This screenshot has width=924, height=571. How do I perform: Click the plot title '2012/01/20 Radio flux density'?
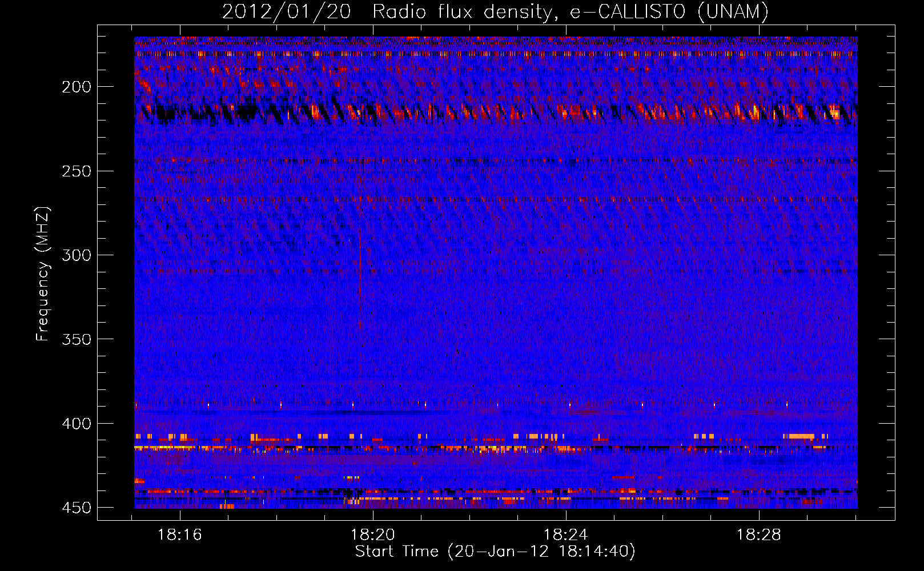(x=495, y=11)
